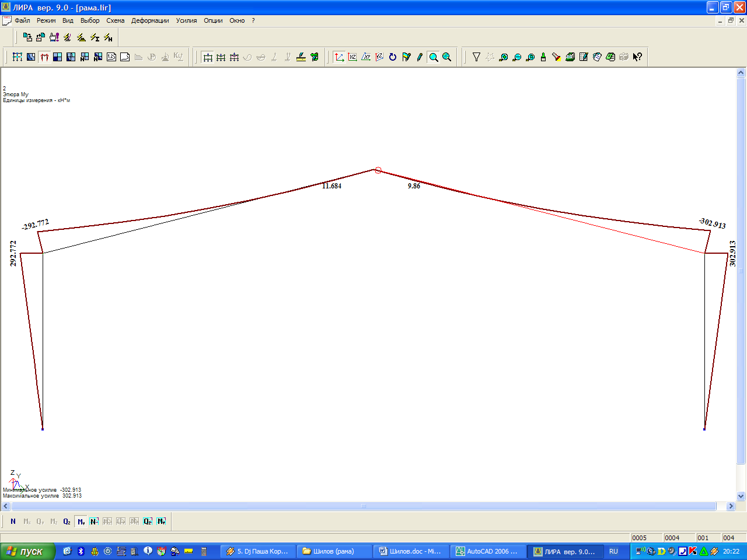747x560 pixels.
Task: Click the RU language indicator
Action: (613, 551)
